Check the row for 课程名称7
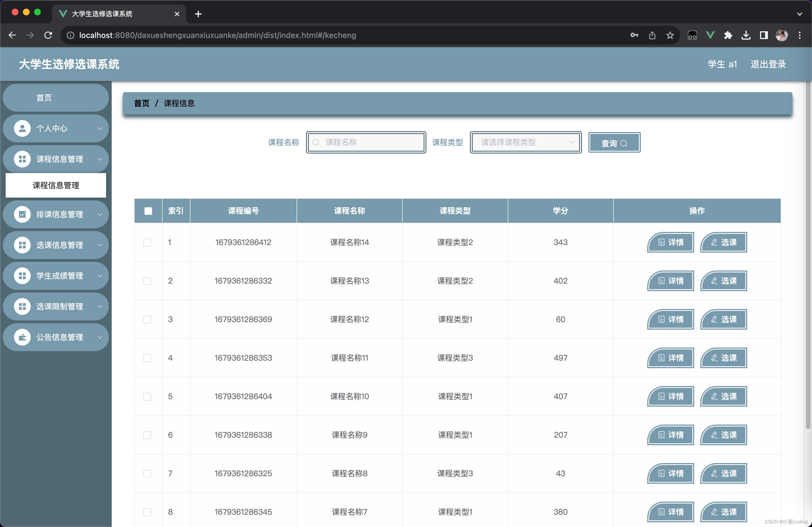This screenshot has height=527, width=812. (x=147, y=512)
